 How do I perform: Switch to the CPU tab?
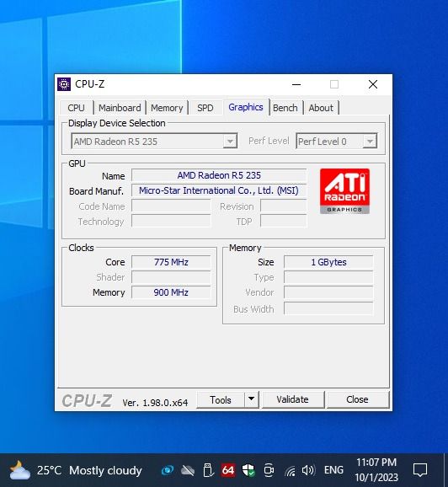76,108
